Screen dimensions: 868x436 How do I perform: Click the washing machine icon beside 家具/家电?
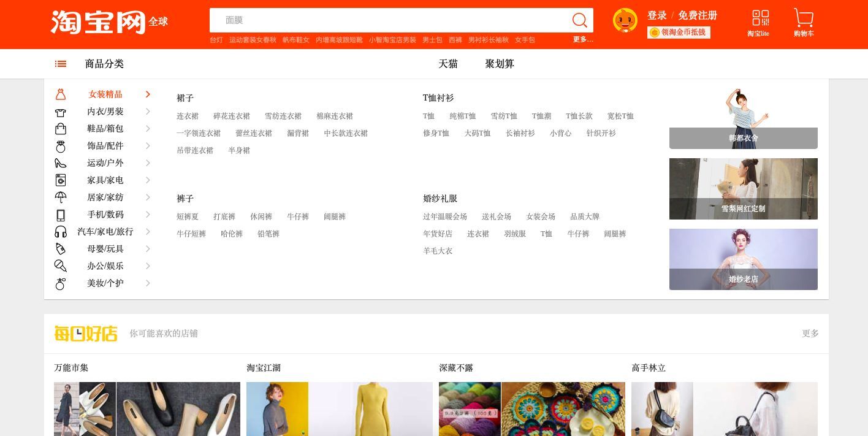pyautogui.click(x=60, y=180)
